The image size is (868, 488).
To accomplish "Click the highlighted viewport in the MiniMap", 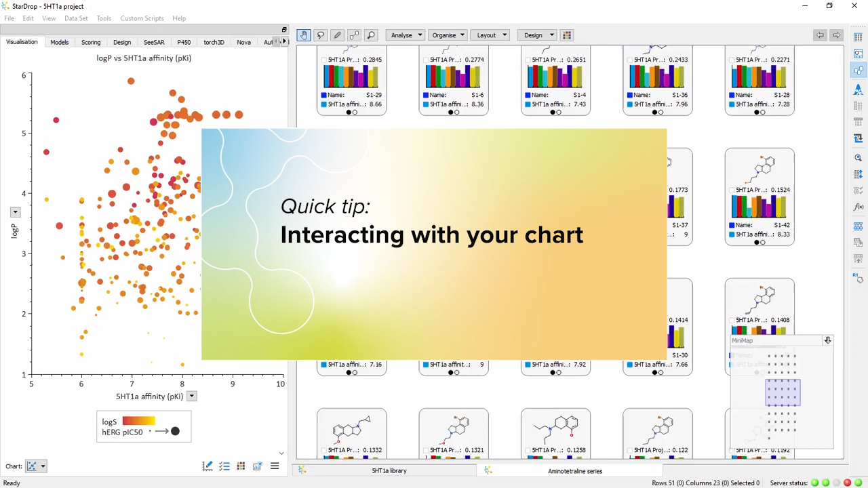I will point(783,393).
